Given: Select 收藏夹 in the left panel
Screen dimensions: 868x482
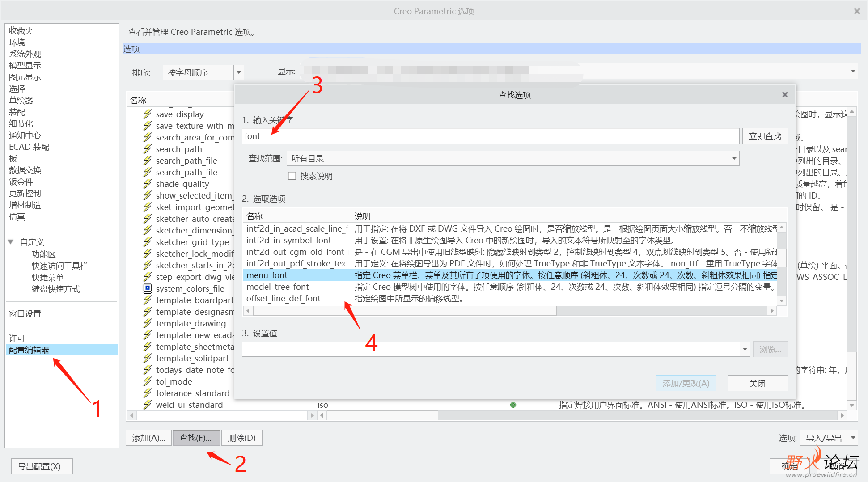Looking at the screenshot, I should click(21, 30).
